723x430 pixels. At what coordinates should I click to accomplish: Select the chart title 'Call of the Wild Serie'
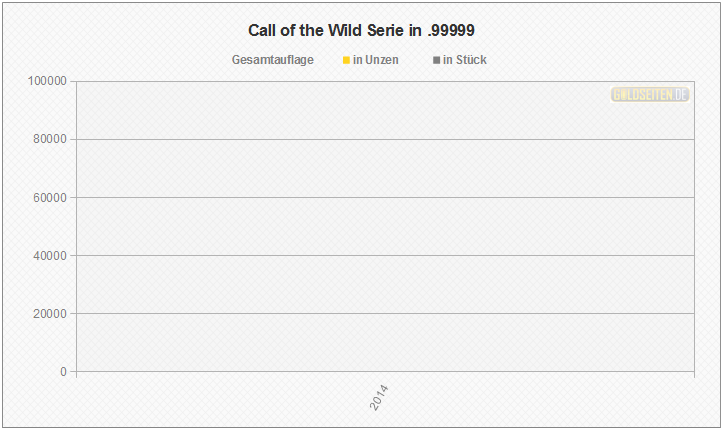coord(361,31)
